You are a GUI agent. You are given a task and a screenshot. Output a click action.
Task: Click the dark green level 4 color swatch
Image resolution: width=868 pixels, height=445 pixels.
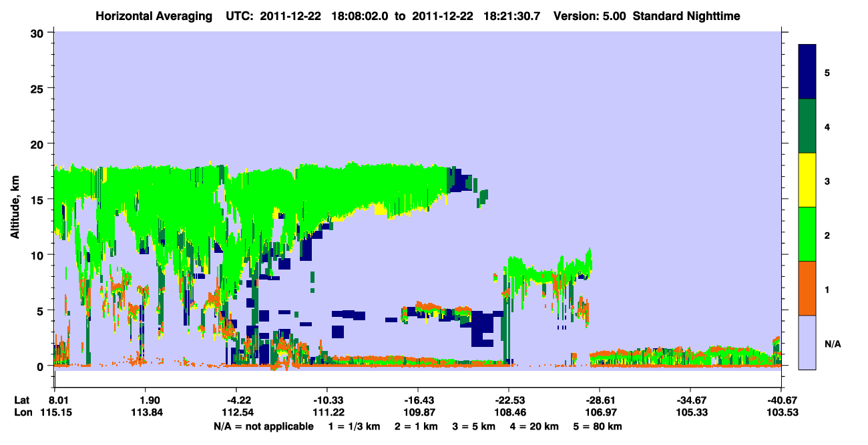point(808,125)
